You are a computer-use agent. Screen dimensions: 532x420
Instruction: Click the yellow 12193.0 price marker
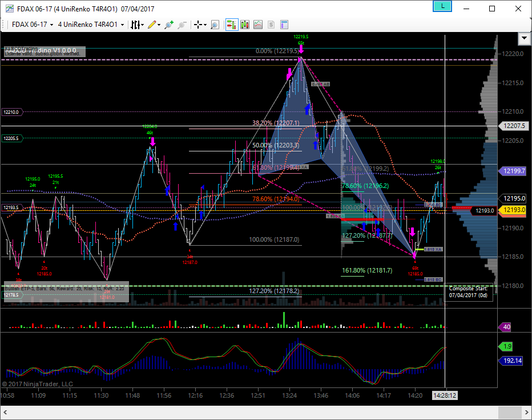[x=513, y=210]
